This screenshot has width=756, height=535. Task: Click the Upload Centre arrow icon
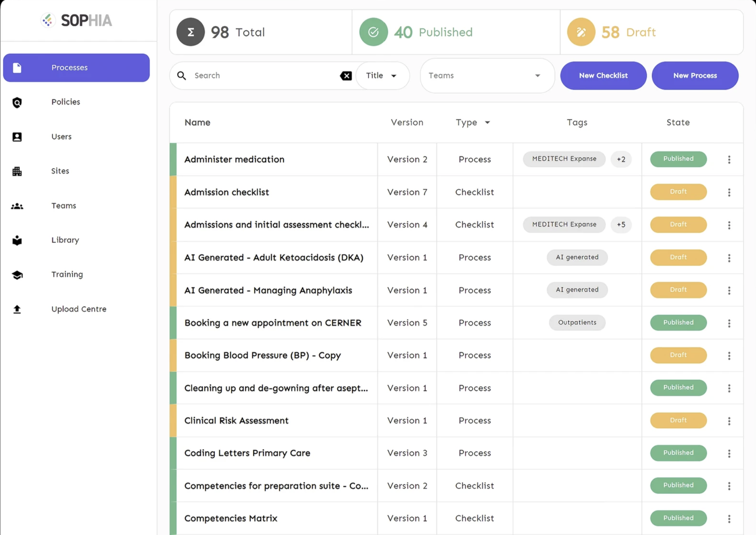[17, 309]
